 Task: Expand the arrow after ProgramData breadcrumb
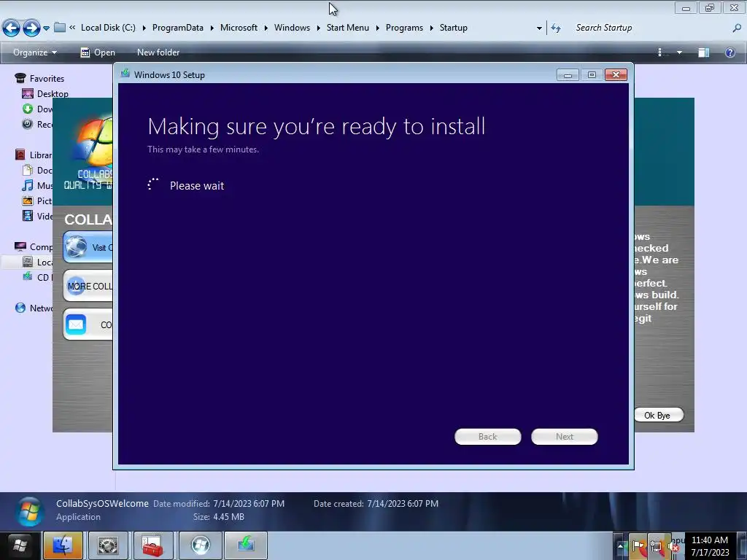(x=212, y=28)
